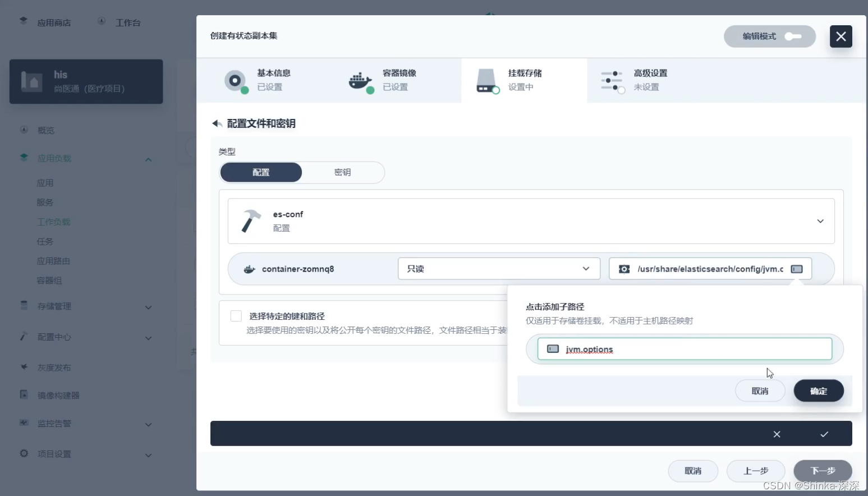Expand the 监控告警 sidebar section
The image size is (868, 496).
[x=148, y=425]
